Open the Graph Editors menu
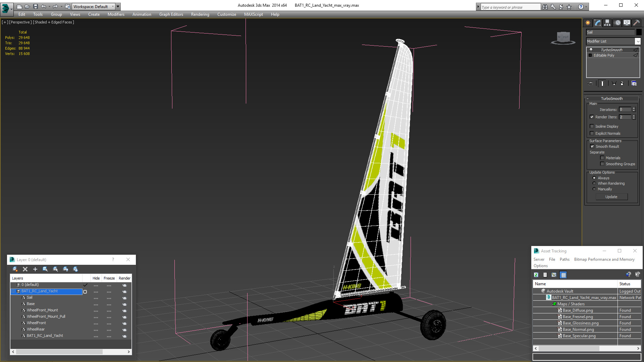 (x=171, y=14)
